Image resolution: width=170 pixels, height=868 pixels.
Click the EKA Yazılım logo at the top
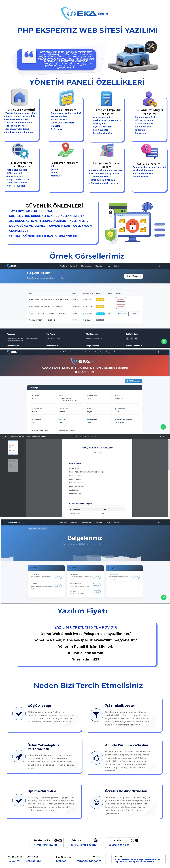(85, 13)
